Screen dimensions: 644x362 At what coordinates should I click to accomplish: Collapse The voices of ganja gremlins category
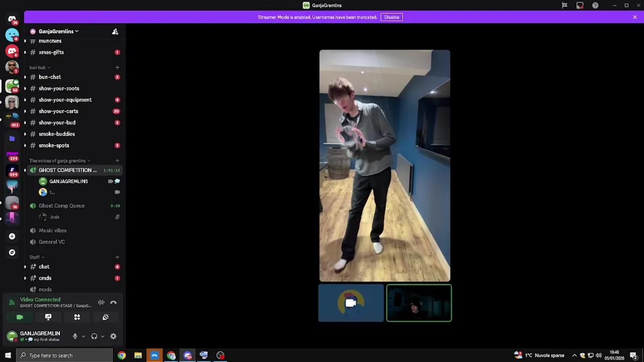click(x=59, y=161)
